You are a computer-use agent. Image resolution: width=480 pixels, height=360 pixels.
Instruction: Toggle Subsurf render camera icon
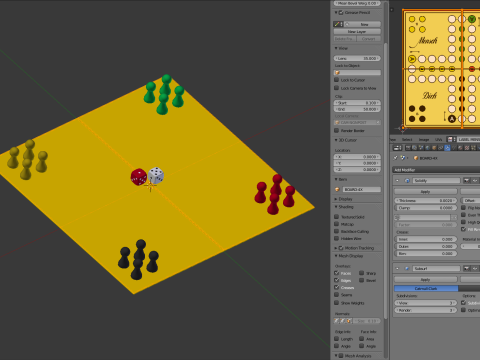[467, 269]
